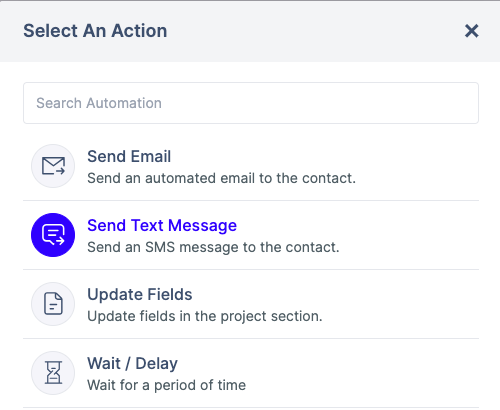Click "Send an automated email to the contact."
Image resolution: width=500 pixels, height=410 pixels.
221,178
